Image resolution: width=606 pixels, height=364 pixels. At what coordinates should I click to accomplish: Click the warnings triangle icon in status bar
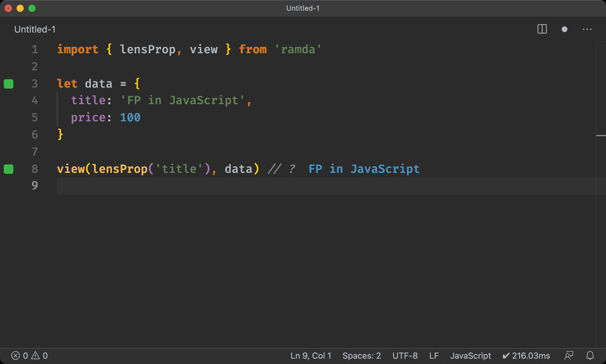click(x=36, y=355)
